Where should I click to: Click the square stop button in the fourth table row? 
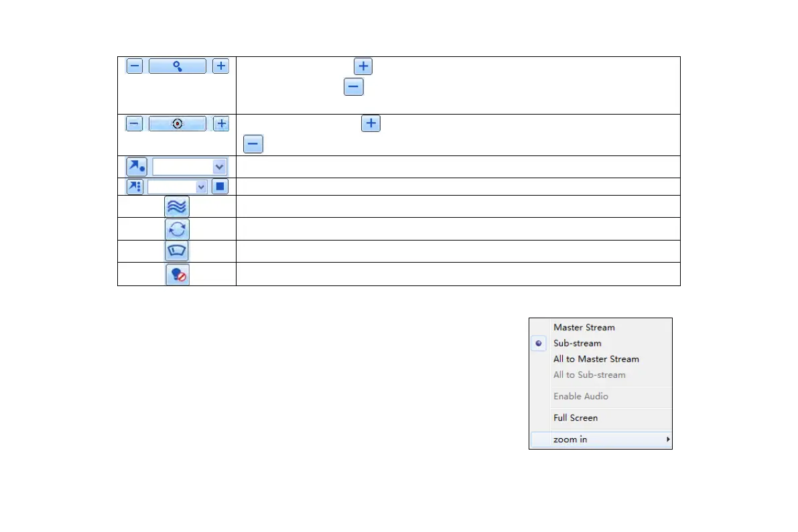220,187
